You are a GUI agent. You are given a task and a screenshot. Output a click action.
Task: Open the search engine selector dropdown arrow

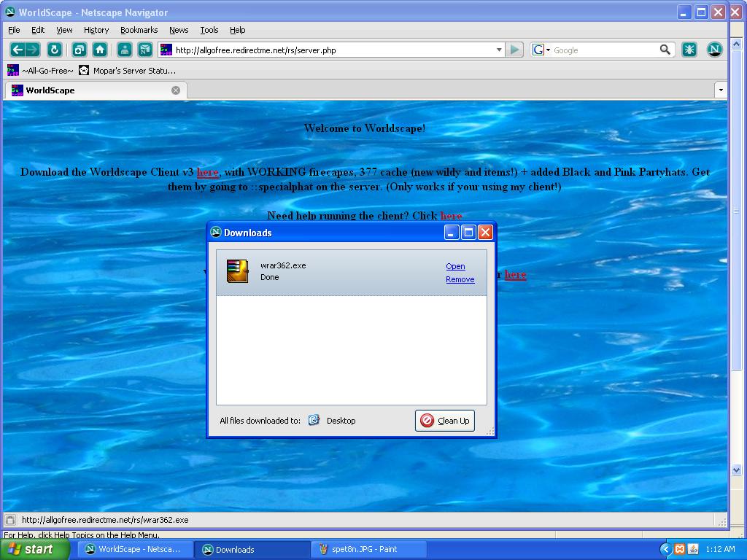coord(549,50)
